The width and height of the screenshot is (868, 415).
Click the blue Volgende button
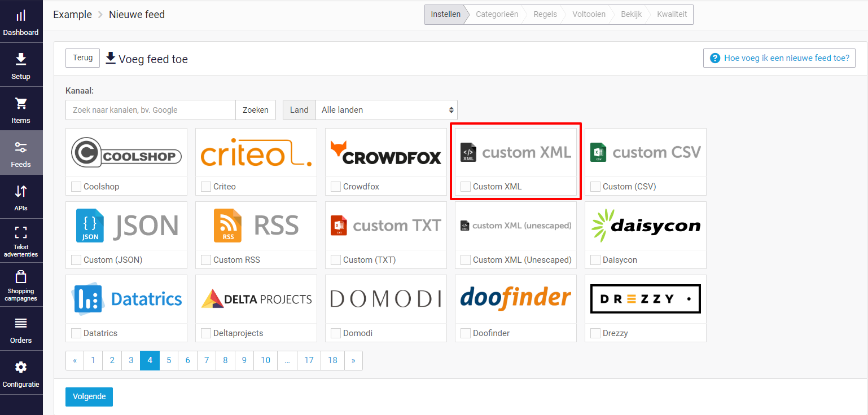tap(89, 396)
